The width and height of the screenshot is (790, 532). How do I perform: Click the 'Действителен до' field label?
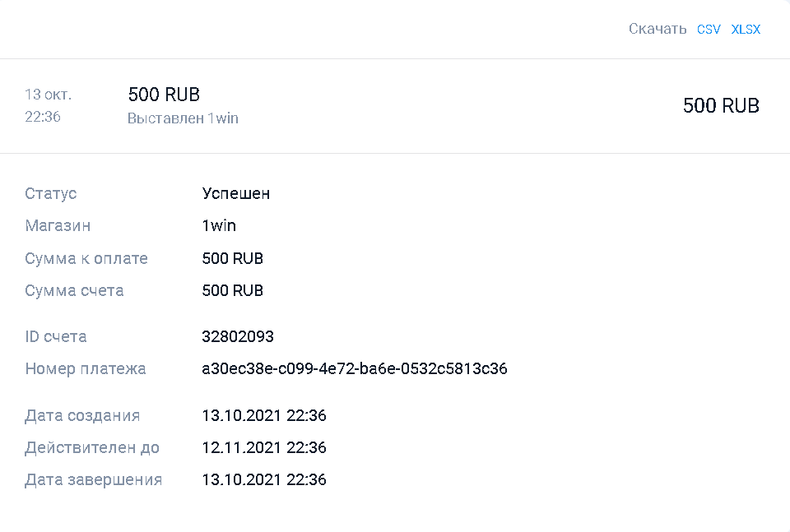click(x=92, y=448)
